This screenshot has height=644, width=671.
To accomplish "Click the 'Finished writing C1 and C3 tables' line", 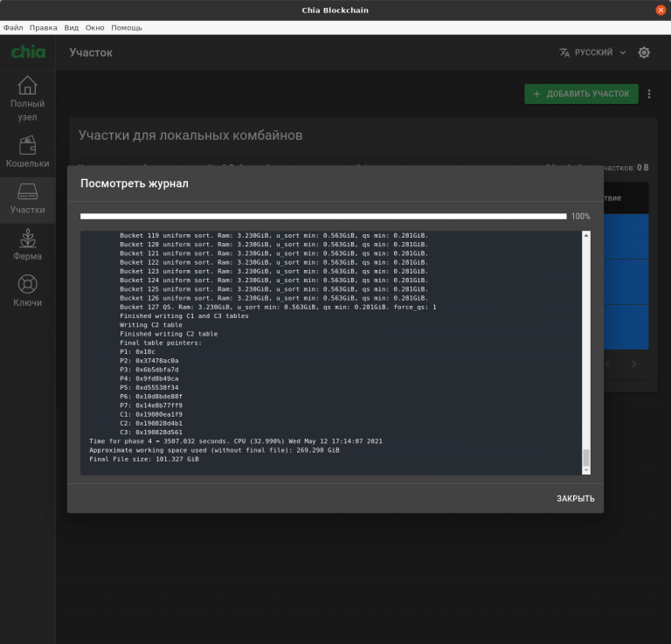I will (184, 315).
